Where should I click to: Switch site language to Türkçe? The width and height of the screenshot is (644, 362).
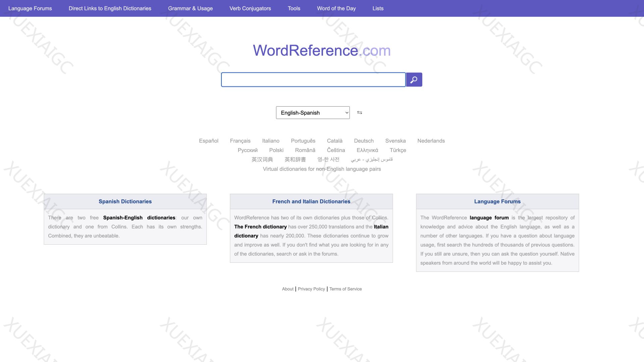coord(398,150)
